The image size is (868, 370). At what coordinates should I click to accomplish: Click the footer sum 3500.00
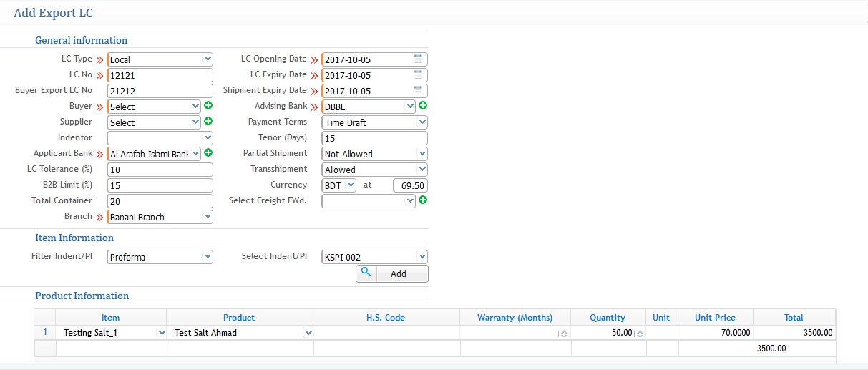pos(771,349)
